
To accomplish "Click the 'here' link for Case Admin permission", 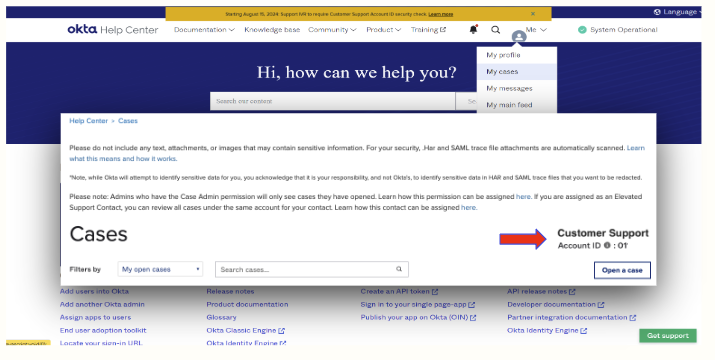I will coord(523,197).
